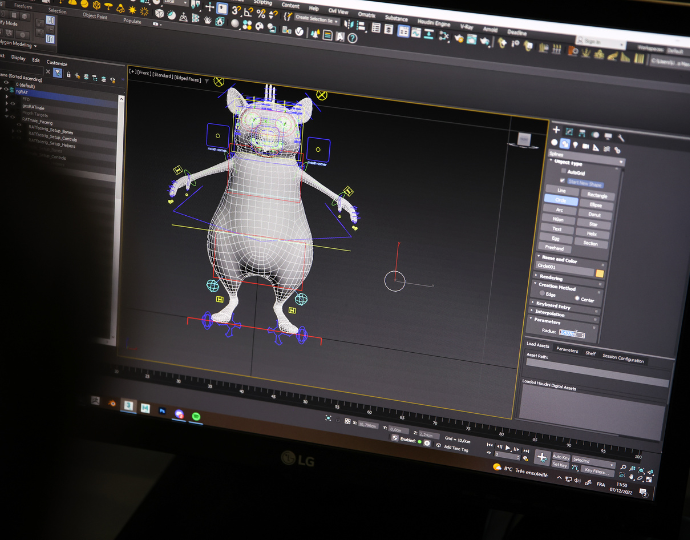Open the Hierarchy panel icon
The width and height of the screenshot is (690, 540).
583,133
